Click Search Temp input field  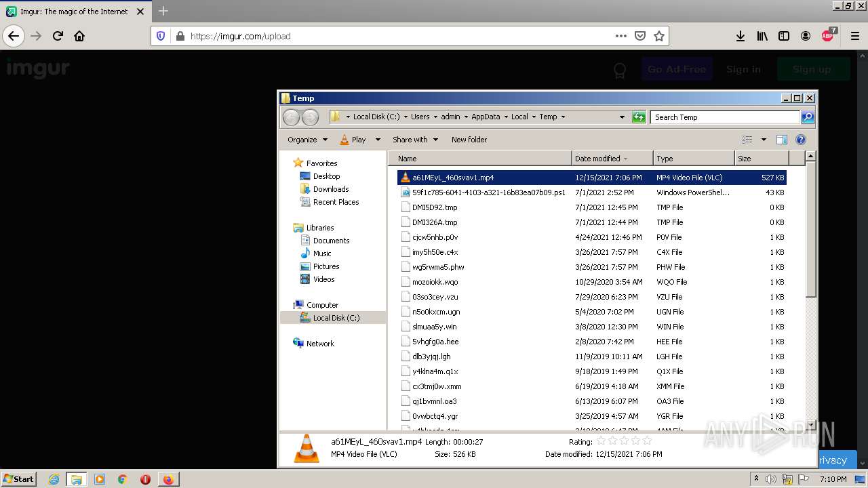click(725, 117)
